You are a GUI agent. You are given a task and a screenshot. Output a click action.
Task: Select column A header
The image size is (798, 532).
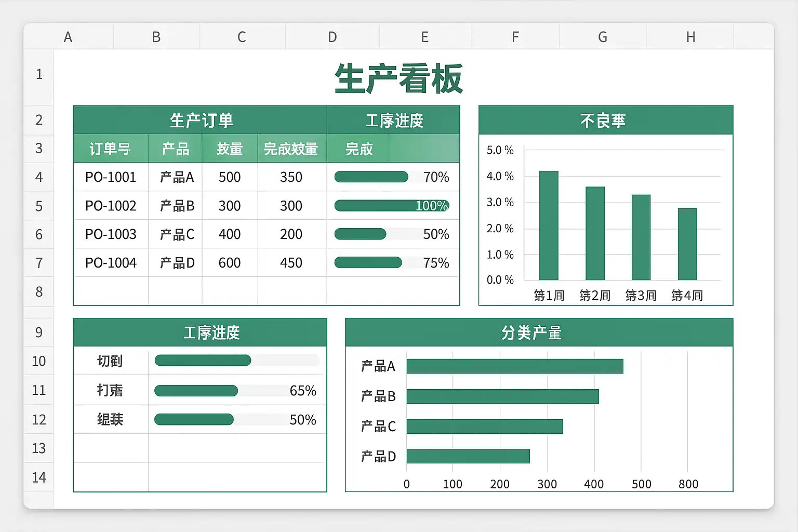[68, 37]
